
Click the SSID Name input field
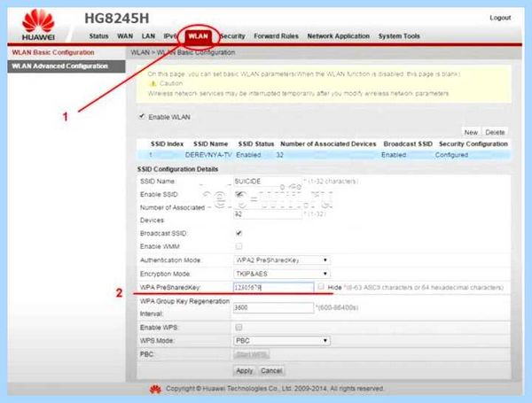[x=268, y=182]
